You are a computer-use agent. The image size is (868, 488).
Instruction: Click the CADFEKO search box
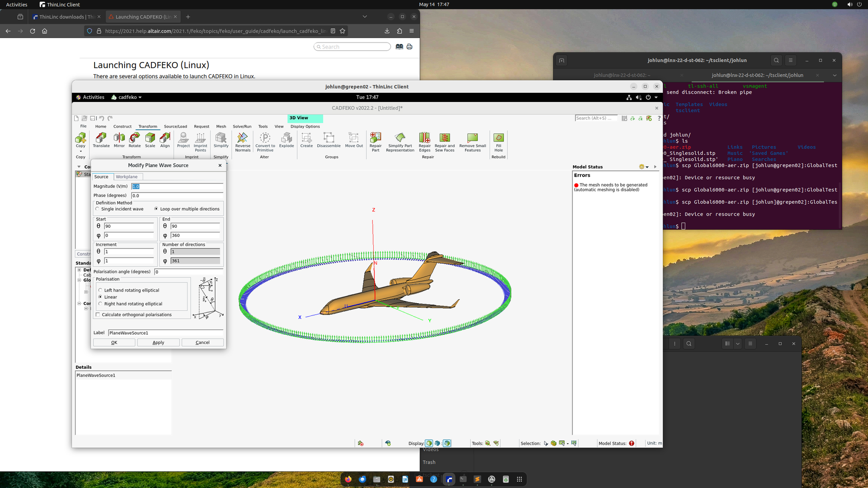coord(596,118)
